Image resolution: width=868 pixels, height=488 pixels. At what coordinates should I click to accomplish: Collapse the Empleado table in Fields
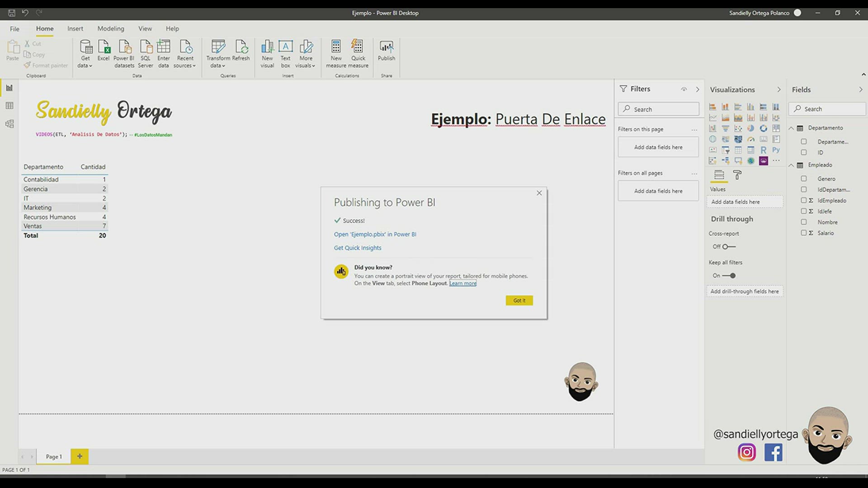(x=791, y=165)
